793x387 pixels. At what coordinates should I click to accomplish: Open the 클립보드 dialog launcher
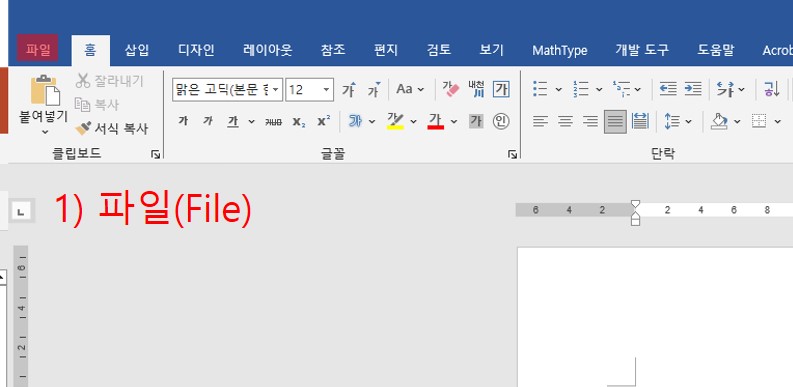[155, 155]
